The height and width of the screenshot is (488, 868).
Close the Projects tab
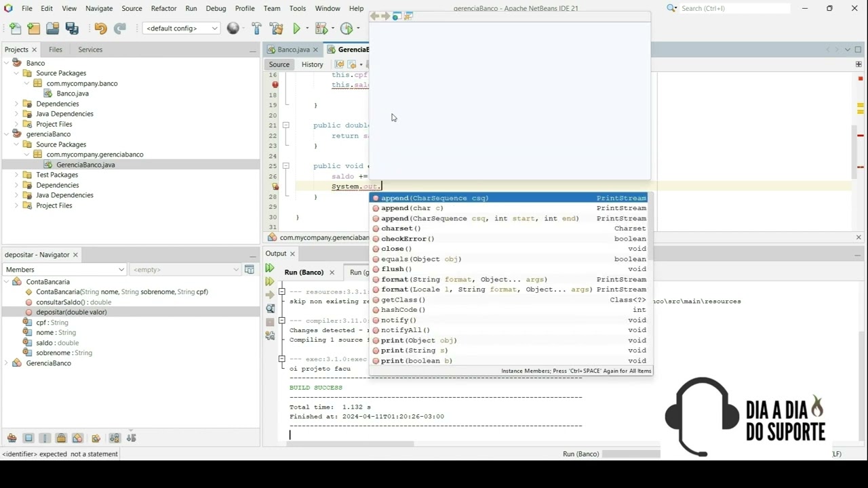pyautogui.click(x=34, y=49)
